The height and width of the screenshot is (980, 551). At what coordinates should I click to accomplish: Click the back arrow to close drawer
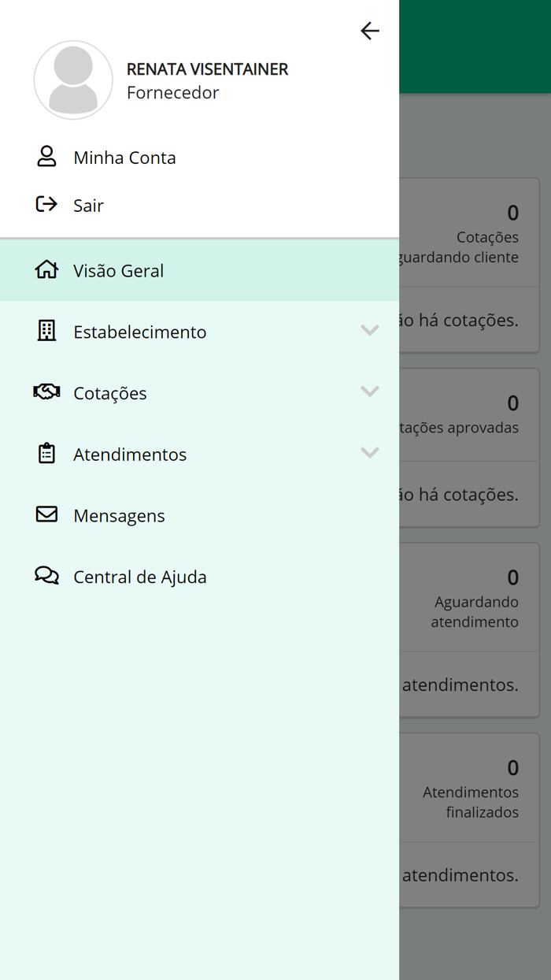click(370, 31)
